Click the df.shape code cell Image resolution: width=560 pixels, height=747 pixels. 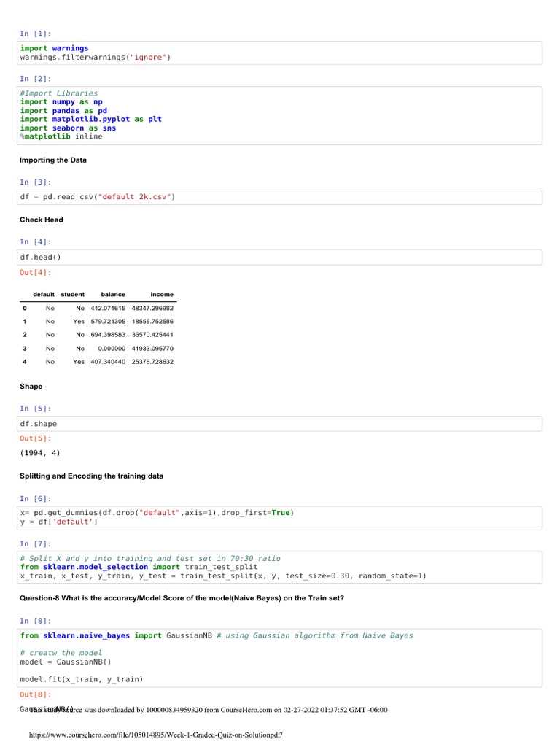click(x=279, y=424)
